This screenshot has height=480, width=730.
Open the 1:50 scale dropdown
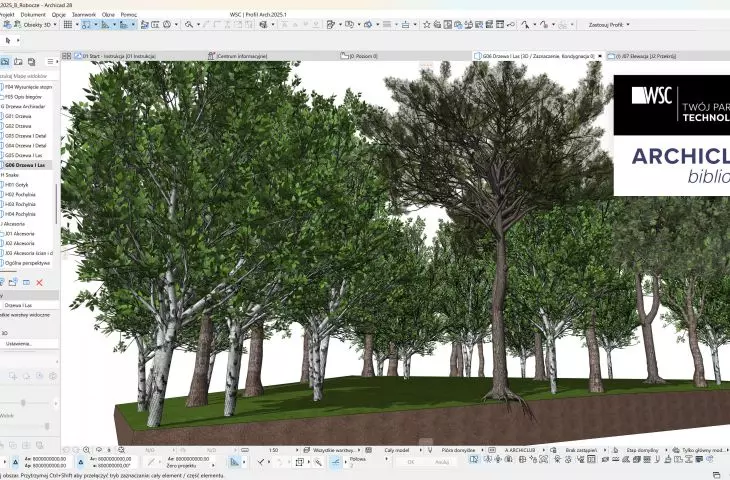pos(276,450)
